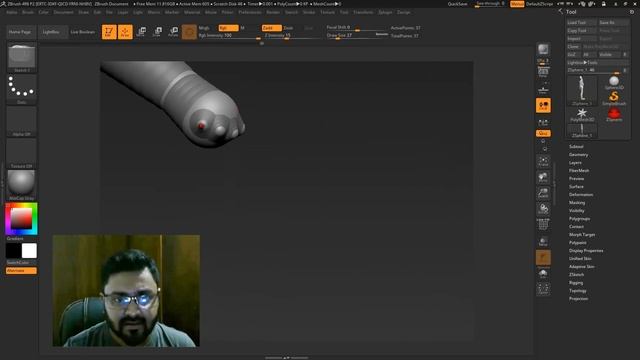This screenshot has height=360, width=640.
Task: Toggle the Solo mode icon
Action: [543, 273]
